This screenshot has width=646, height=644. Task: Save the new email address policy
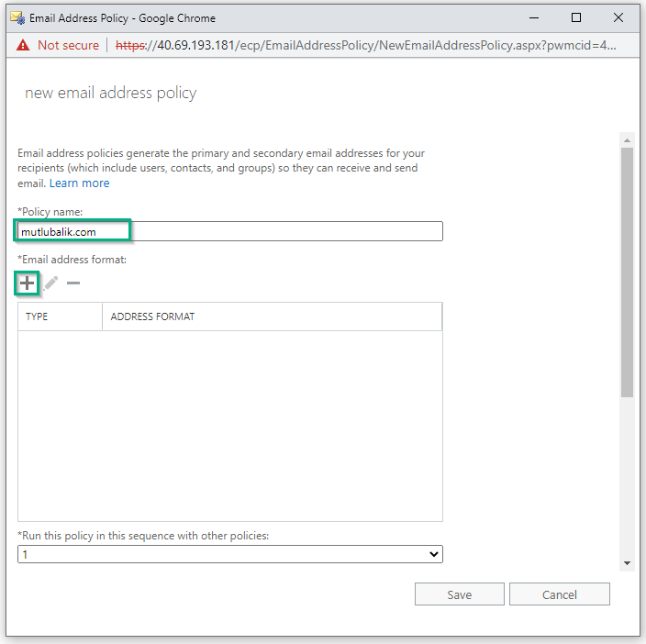460,594
